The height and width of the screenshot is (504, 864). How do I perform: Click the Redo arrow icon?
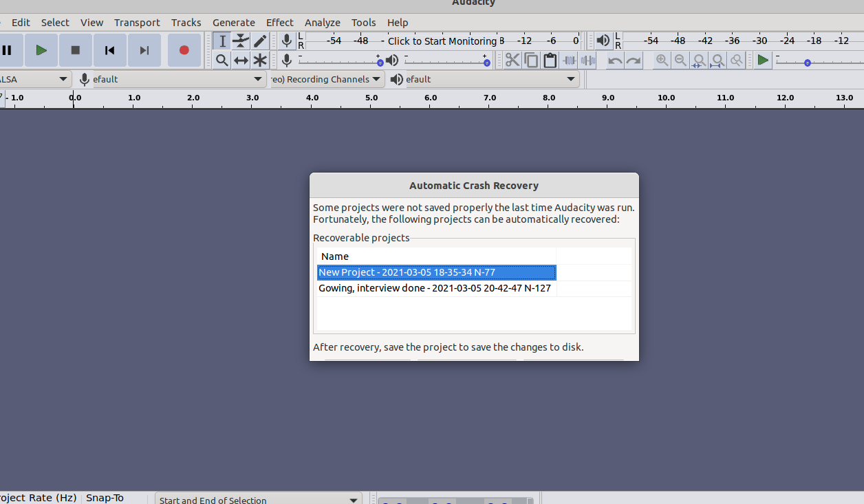pos(634,61)
